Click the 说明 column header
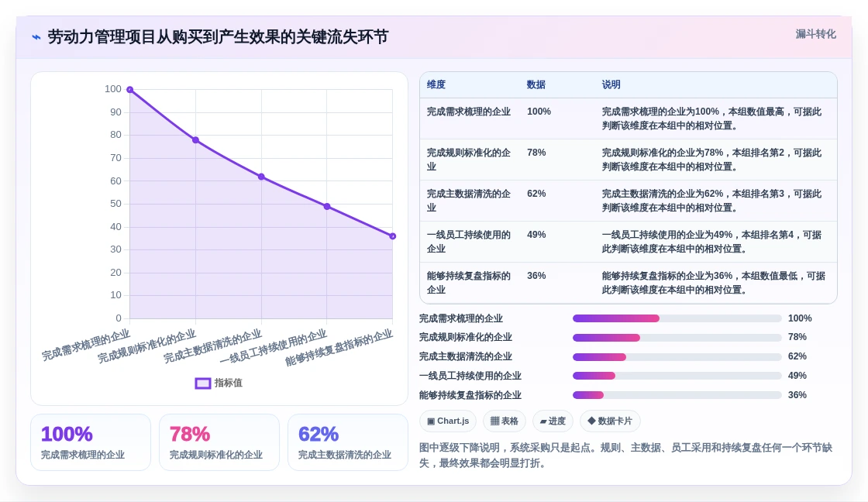The height and width of the screenshot is (502, 868). click(611, 84)
